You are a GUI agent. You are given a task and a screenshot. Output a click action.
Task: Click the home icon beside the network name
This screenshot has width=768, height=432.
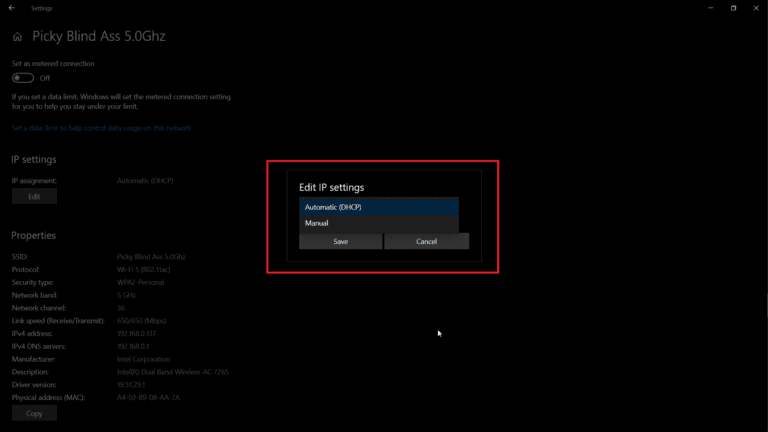[18, 37]
